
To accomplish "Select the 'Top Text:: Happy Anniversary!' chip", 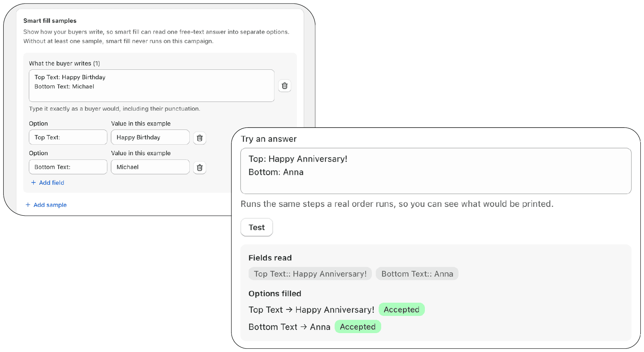I will pos(310,274).
